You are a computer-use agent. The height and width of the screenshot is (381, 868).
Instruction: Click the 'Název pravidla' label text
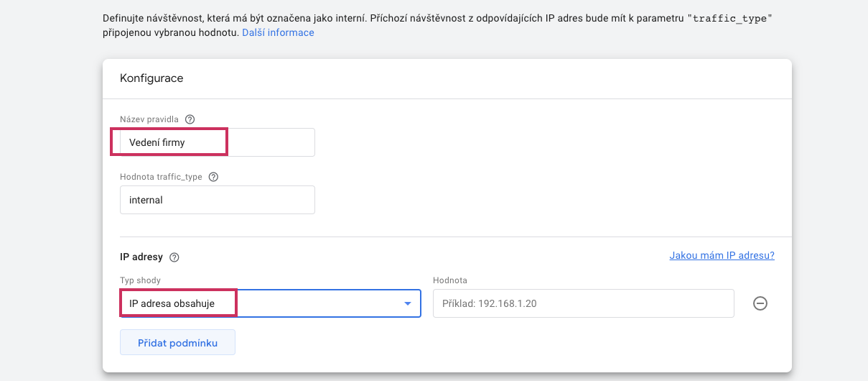[149, 119]
